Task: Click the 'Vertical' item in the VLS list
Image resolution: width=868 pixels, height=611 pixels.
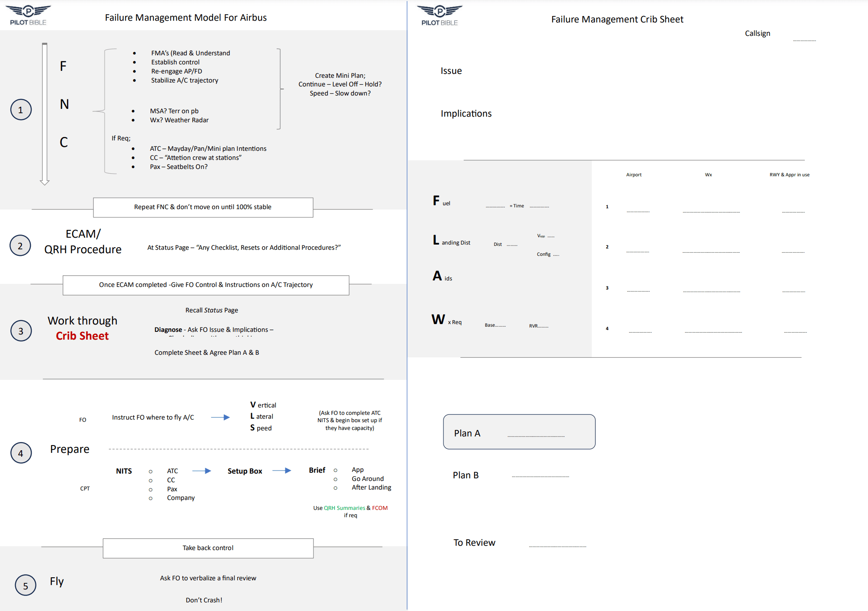Action: 263,405
